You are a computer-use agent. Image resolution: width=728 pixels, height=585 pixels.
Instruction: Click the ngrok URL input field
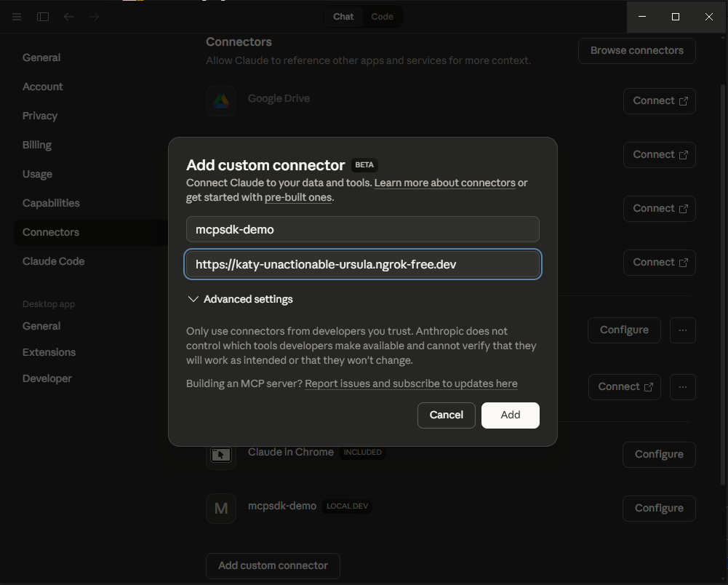coord(363,264)
